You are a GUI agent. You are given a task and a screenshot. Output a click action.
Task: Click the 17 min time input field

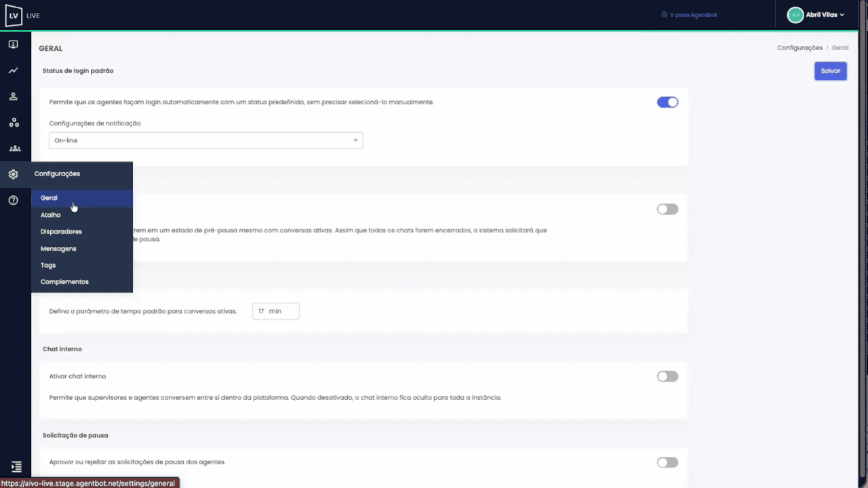(275, 311)
